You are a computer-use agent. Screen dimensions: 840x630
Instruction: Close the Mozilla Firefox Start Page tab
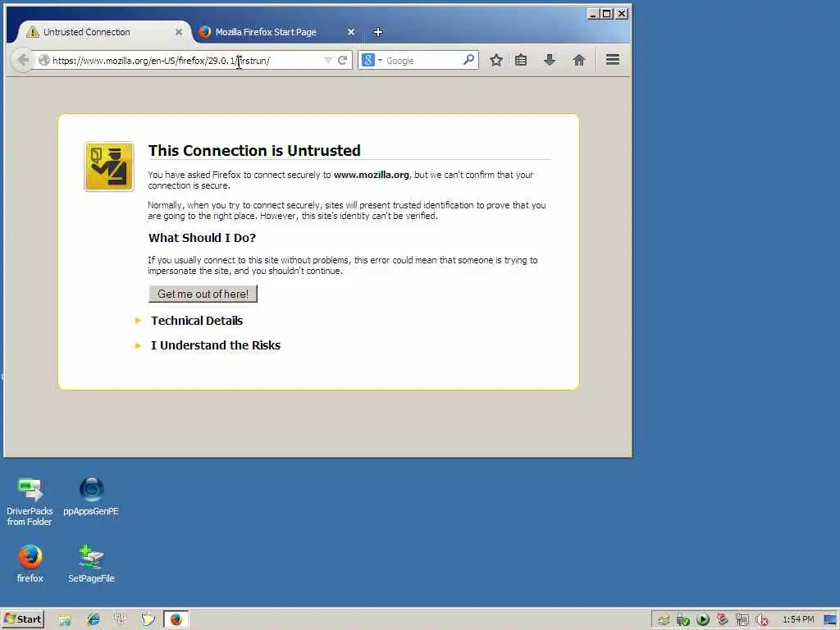pyautogui.click(x=351, y=32)
